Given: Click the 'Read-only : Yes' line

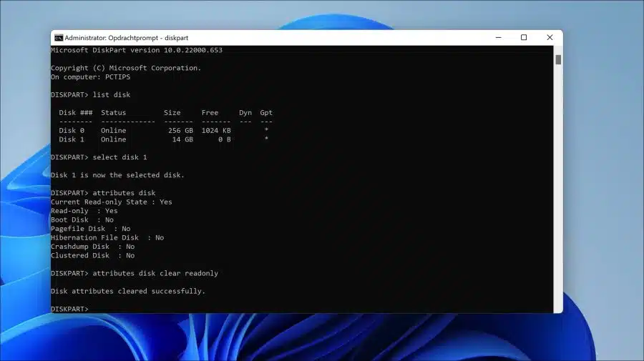Looking at the screenshot, I should (84, 211).
